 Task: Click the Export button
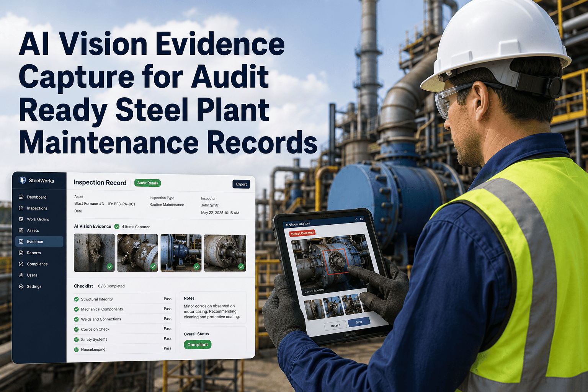coord(241,184)
